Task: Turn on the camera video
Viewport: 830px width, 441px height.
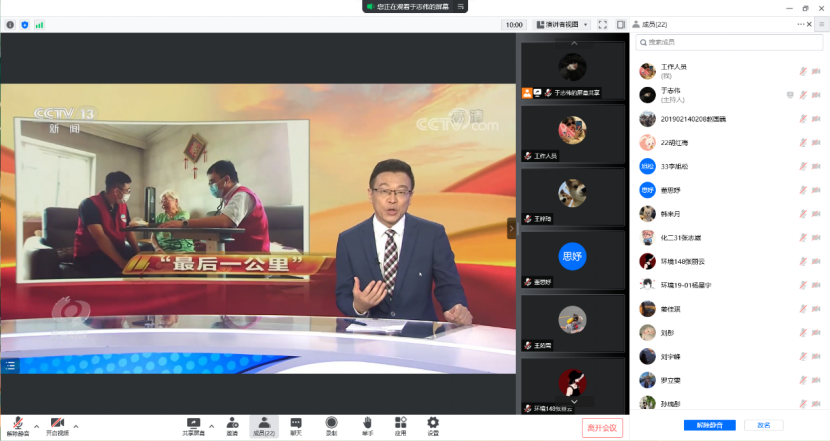Action: coord(57,425)
